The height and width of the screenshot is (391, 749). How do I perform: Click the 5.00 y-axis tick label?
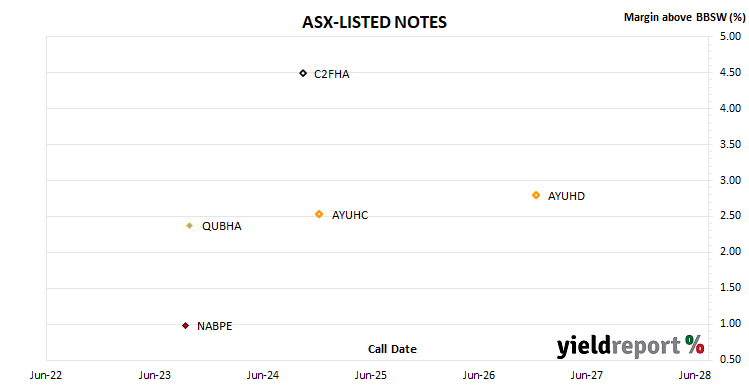click(730, 36)
